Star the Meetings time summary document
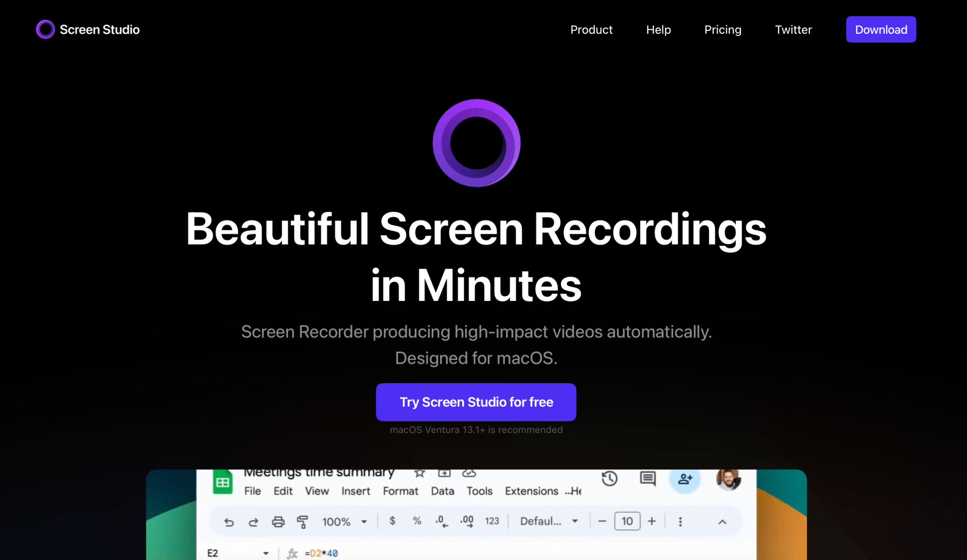This screenshot has height=560, width=967. pyautogui.click(x=419, y=473)
